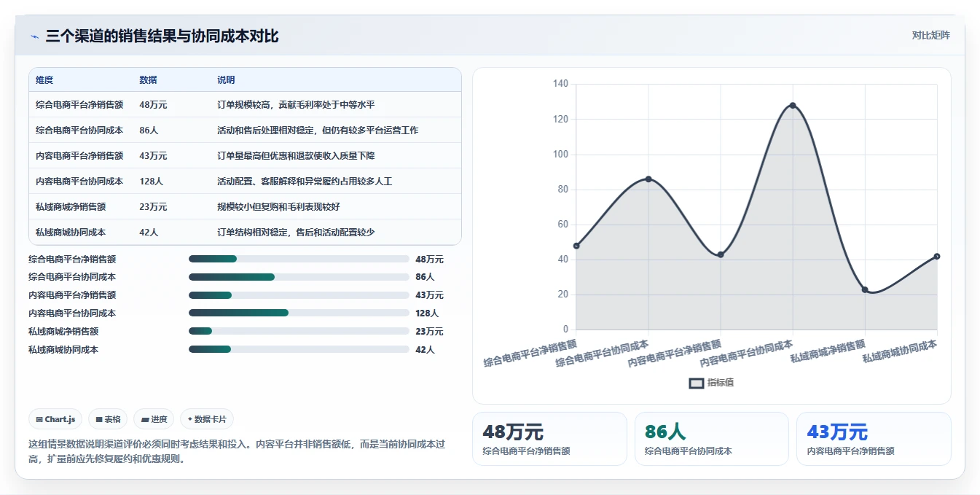This screenshot has height=495, width=980.
Task: Click the y-axis label 140
Action: [x=560, y=84]
